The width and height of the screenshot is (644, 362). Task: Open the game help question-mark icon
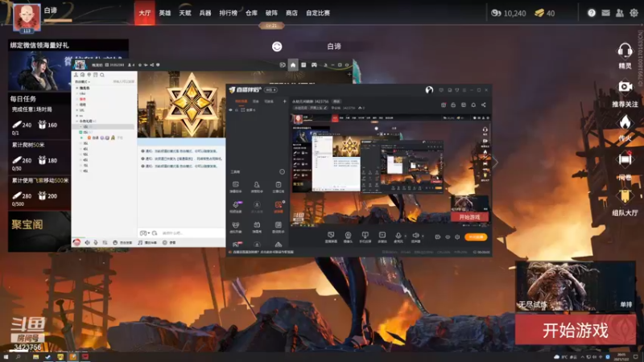(592, 13)
